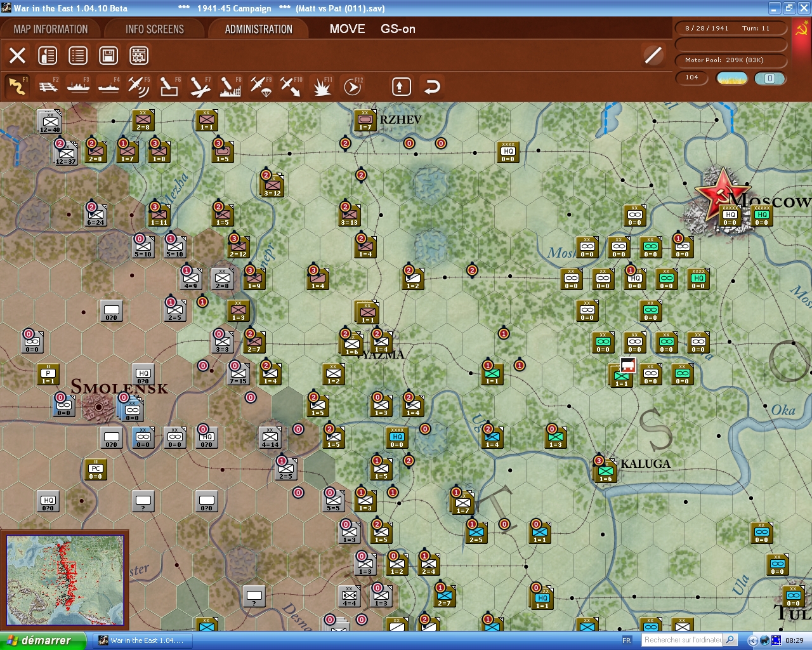Image resolution: width=812 pixels, height=650 pixels.
Task: Select the unit stack at Kaluga
Action: (605, 470)
